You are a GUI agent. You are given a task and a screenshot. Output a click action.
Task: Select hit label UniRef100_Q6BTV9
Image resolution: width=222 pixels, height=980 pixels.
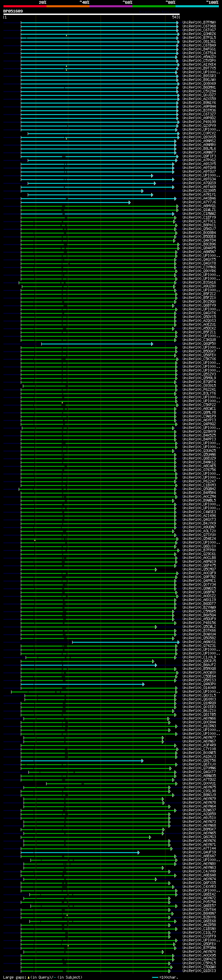click(x=199, y=306)
